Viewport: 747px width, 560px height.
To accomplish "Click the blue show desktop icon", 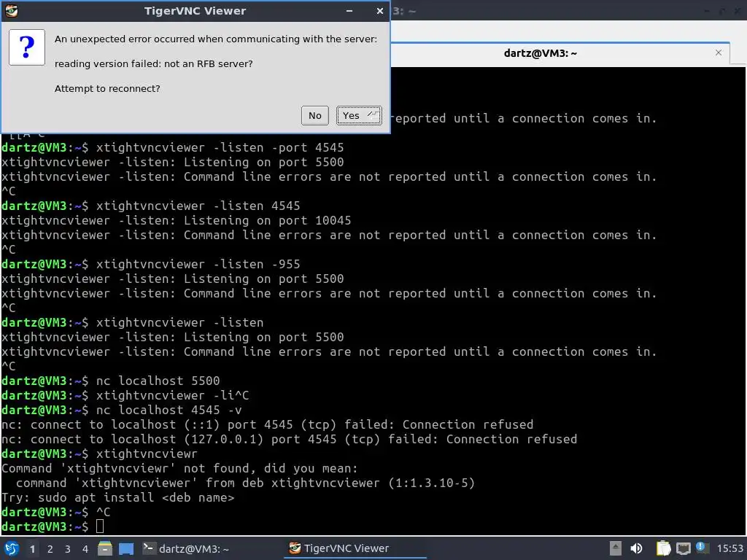I will 126,548.
